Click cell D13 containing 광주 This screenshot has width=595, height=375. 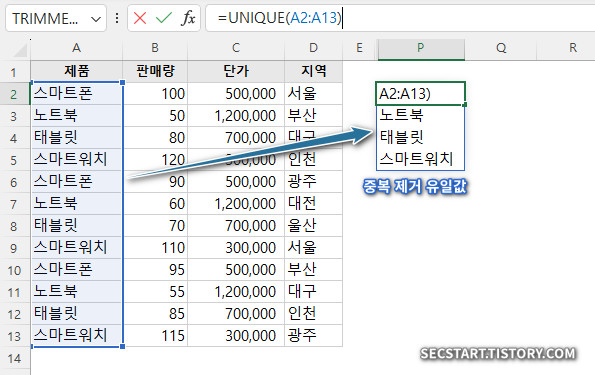[x=313, y=336]
